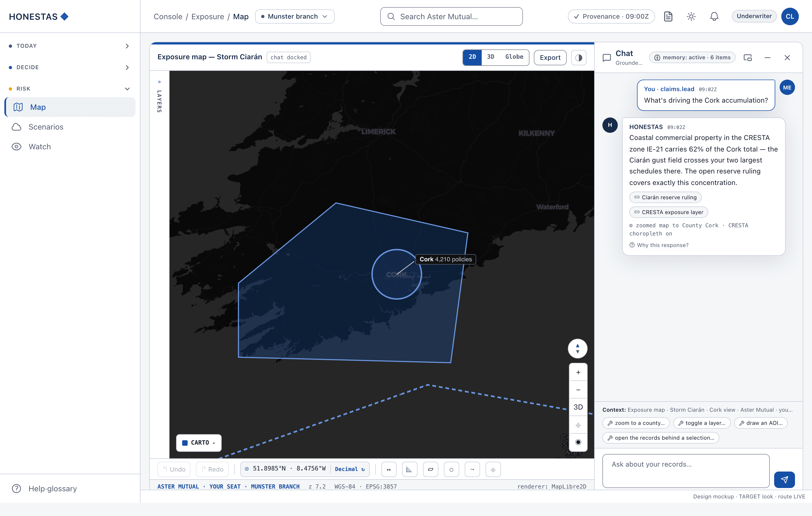812x516 pixels.
Task: Go to Exposure breadcrumb
Action: (207, 16)
